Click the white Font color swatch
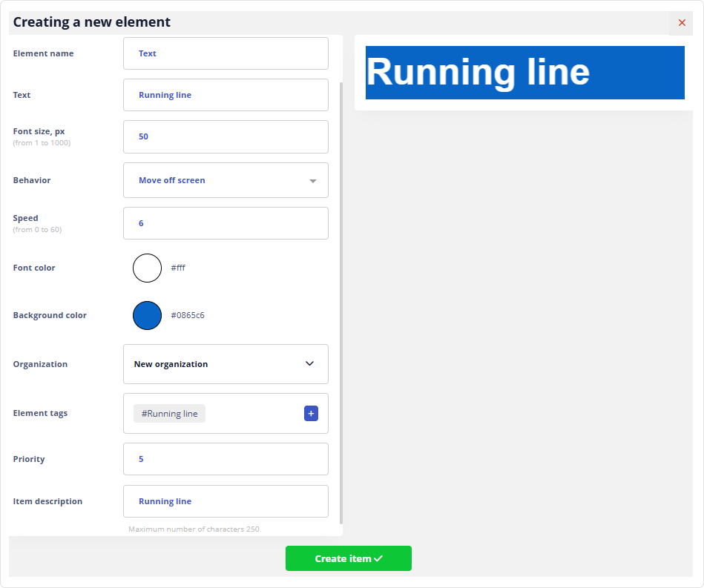The width and height of the screenshot is (704, 588). (147, 268)
